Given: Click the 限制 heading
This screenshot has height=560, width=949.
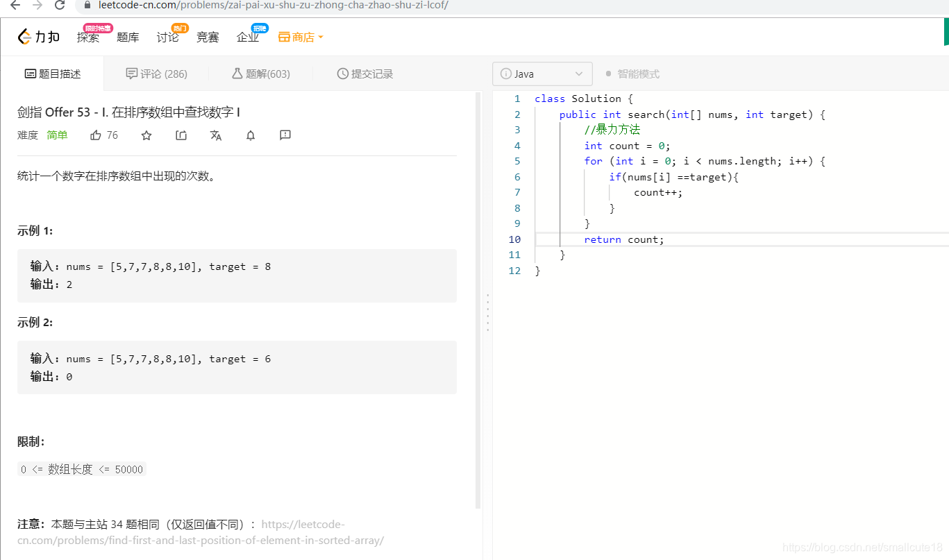Looking at the screenshot, I should (31, 442).
